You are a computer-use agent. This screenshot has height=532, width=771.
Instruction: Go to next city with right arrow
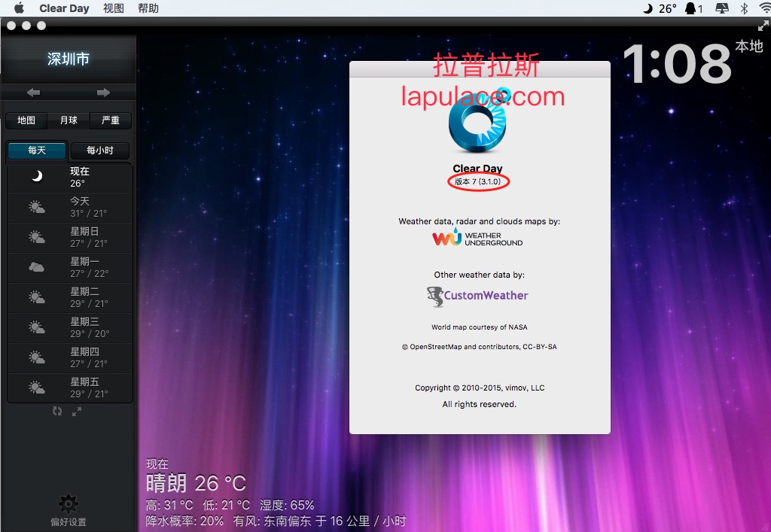click(x=103, y=93)
